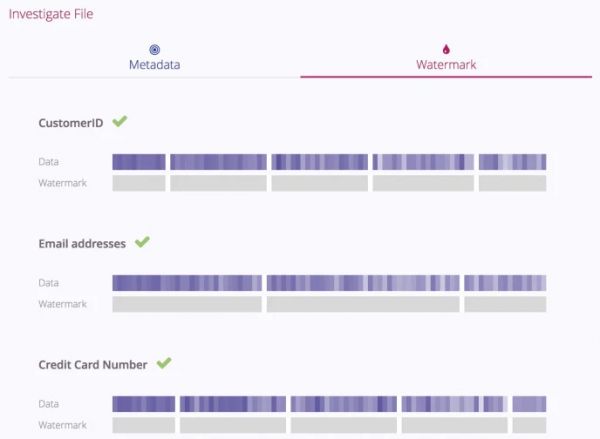Click the Email addresses section label
The image size is (600, 439).
pyautogui.click(x=82, y=243)
